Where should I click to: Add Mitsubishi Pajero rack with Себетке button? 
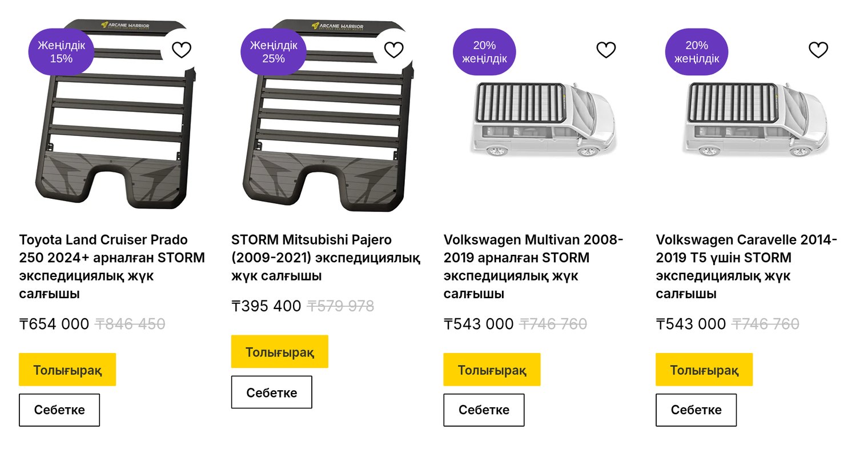(x=272, y=392)
